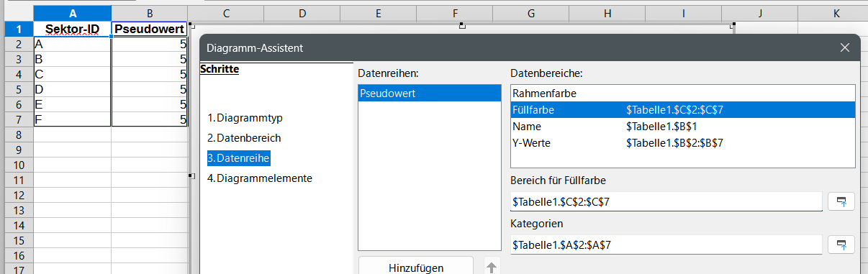The width and height of the screenshot is (868, 274).
Task: Select column B header
Action: coord(150,14)
